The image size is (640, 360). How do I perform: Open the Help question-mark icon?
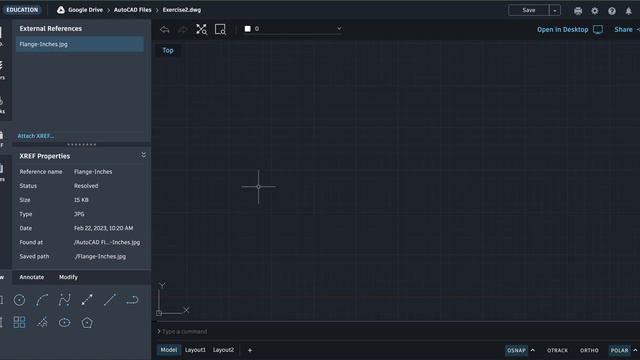612,11
